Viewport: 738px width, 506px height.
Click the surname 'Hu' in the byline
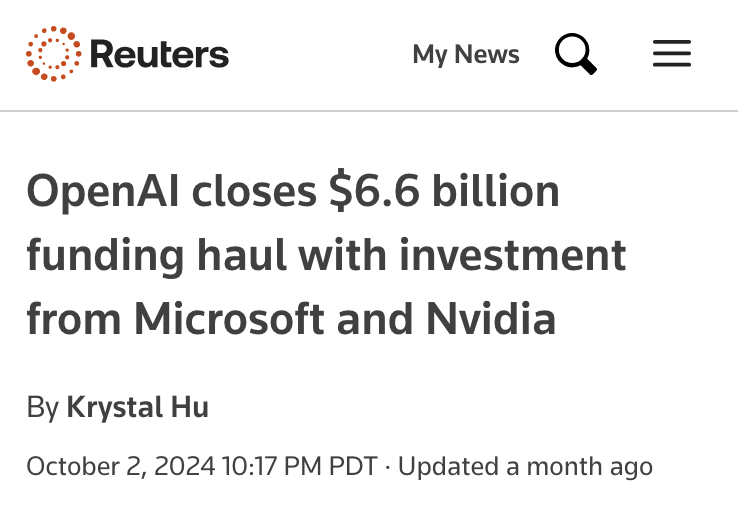[x=190, y=407]
